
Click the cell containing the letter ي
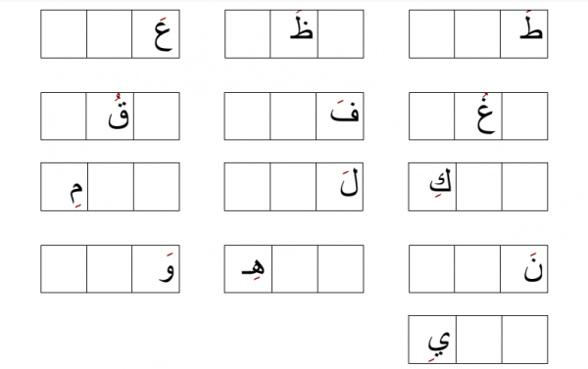click(x=432, y=340)
